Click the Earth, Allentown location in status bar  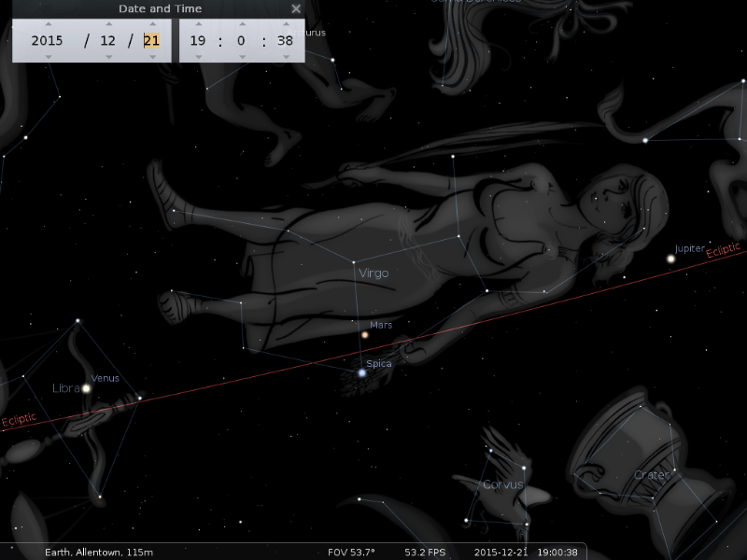pyautogui.click(x=98, y=553)
